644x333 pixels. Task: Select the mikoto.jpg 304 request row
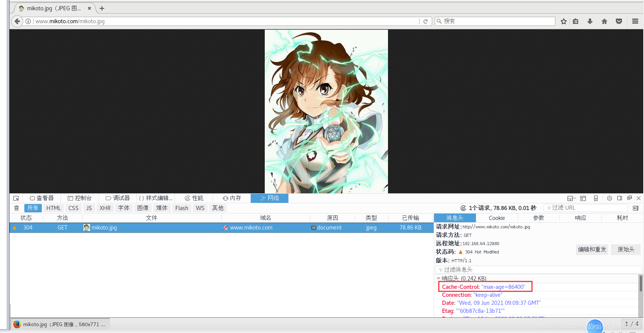click(x=221, y=228)
